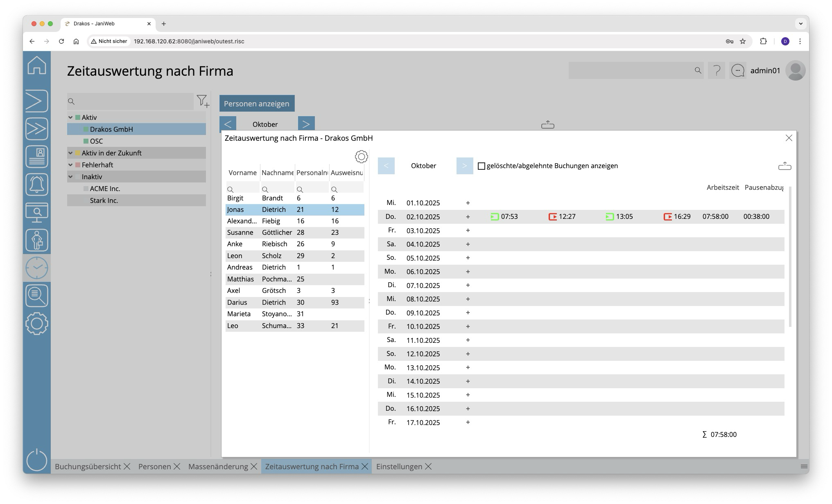Switch to the Einstellungen tab

(x=399, y=466)
